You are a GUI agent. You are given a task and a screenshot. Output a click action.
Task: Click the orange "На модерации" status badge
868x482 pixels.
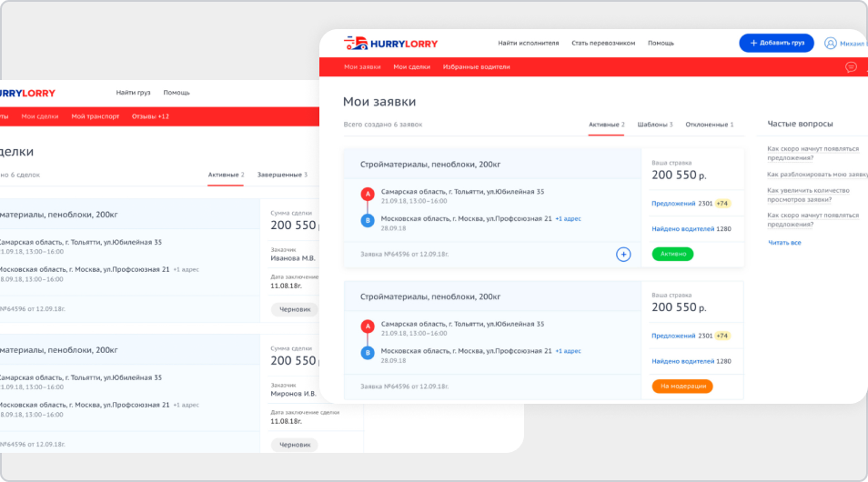[682, 387]
